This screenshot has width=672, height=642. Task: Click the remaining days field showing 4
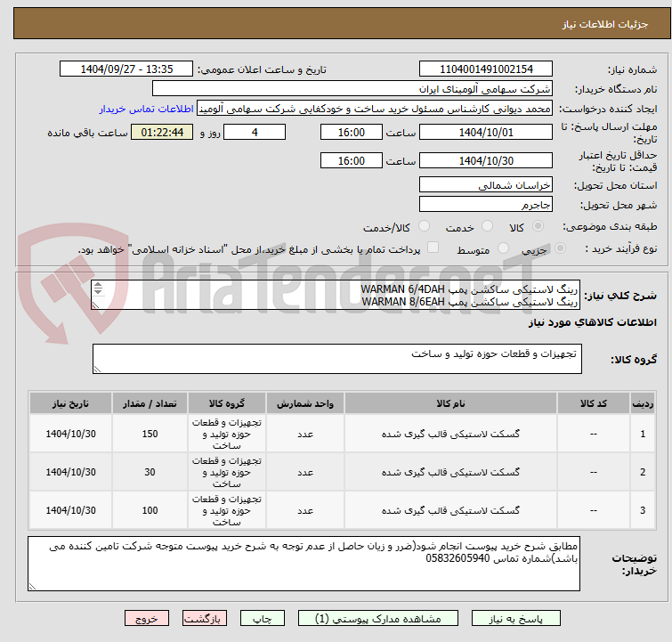(255, 132)
